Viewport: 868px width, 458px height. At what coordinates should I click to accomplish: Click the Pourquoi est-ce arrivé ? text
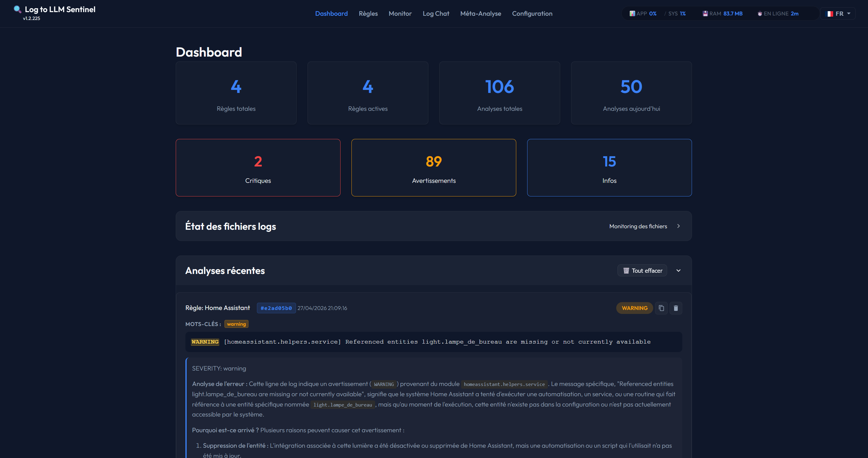point(225,430)
